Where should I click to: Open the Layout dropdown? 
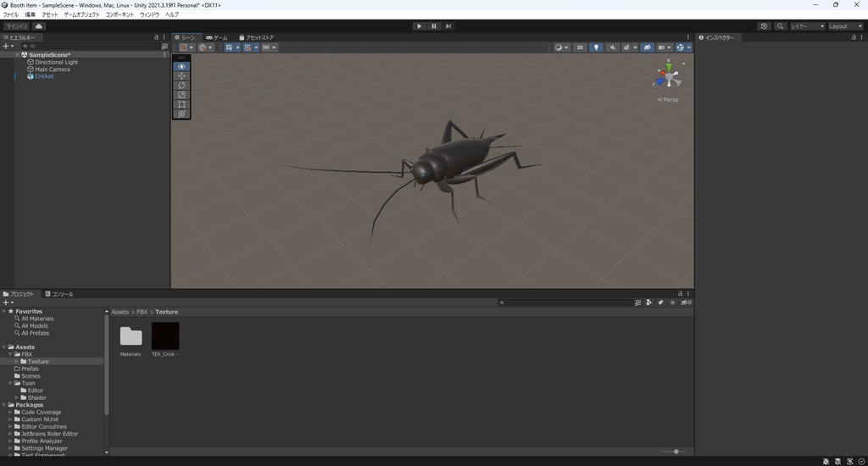click(x=844, y=26)
